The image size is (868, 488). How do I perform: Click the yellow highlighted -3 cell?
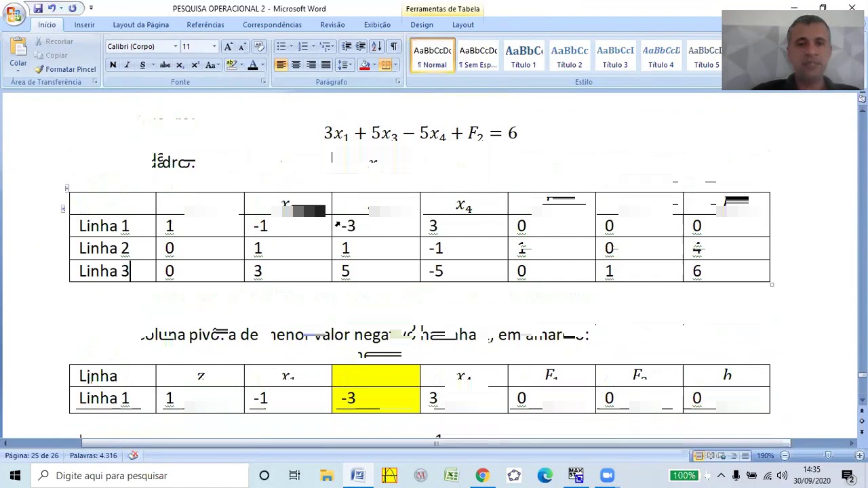376,399
